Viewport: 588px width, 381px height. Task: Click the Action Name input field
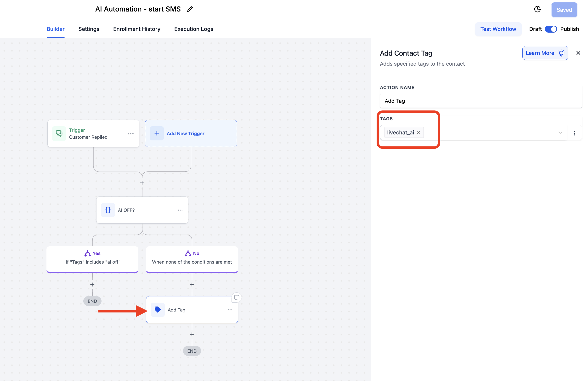[x=481, y=101]
